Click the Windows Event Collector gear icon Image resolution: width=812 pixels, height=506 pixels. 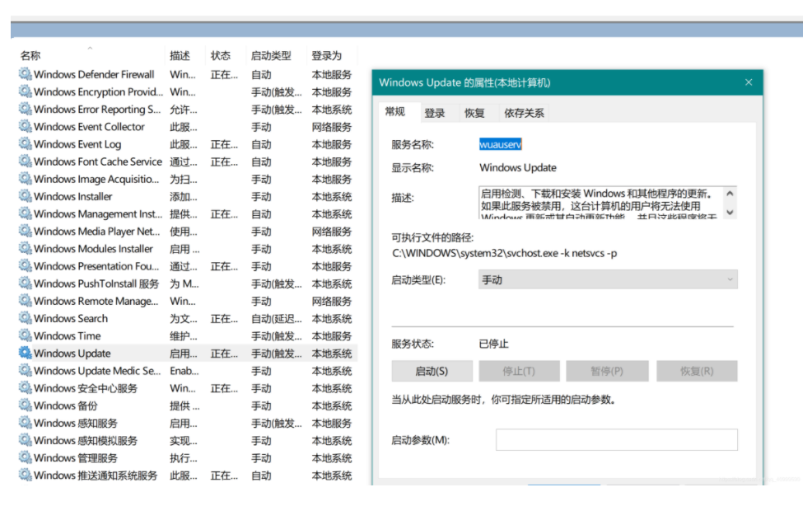(x=25, y=127)
